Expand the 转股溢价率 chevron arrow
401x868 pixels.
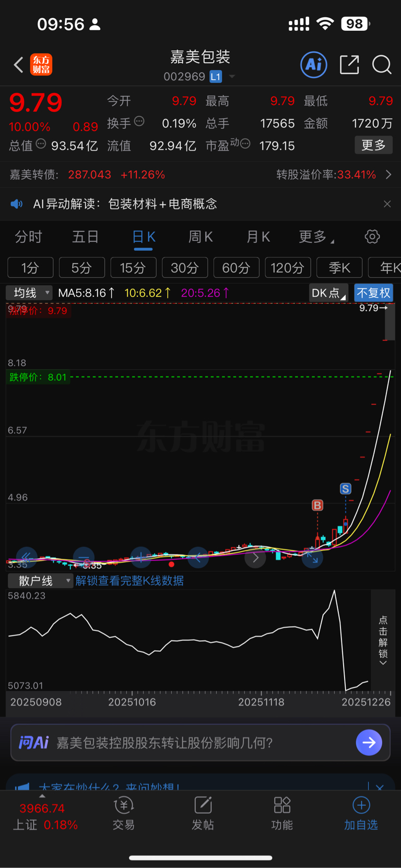coord(388,174)
